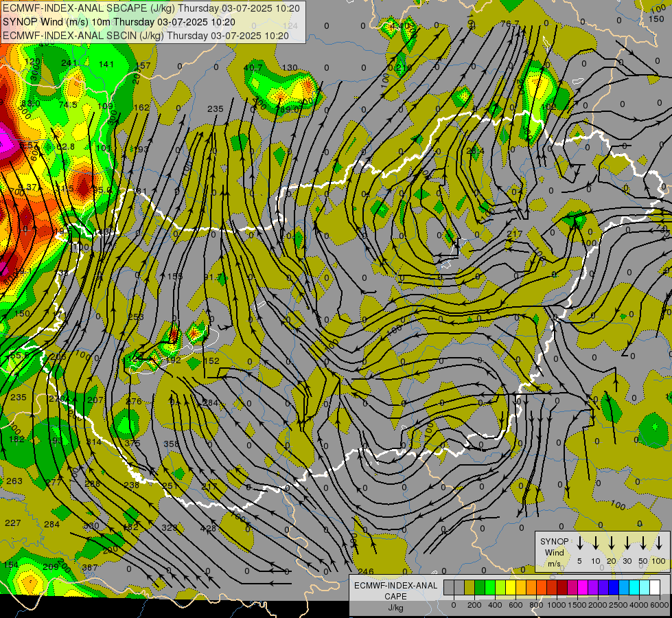
Task: Select the SYNOP Wind 10m title line
Action: pyautogui.click(x=119, y=22)
